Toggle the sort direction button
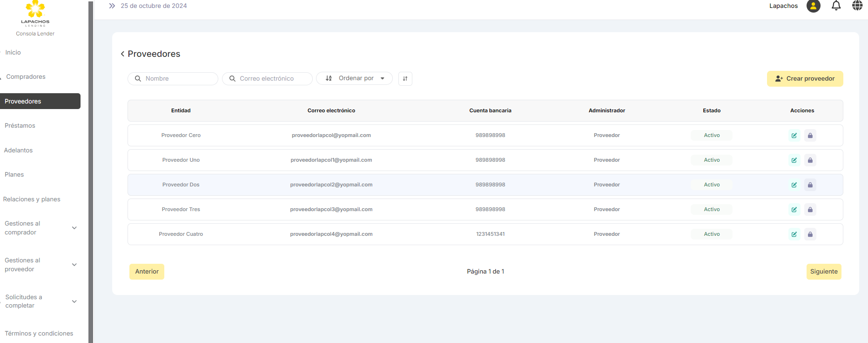Image resolution: width=868 pixels, height=343 pixels. tap(405, 79)
